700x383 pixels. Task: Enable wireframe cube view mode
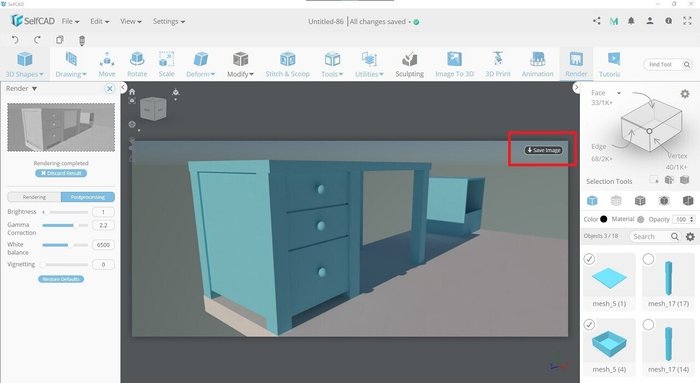click(616, 200)
